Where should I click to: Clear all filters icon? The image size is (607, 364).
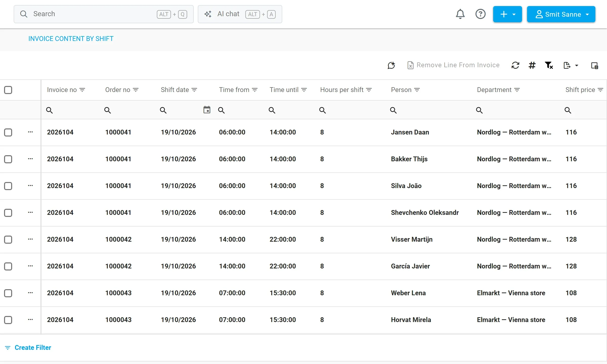(x=549, y=65)
